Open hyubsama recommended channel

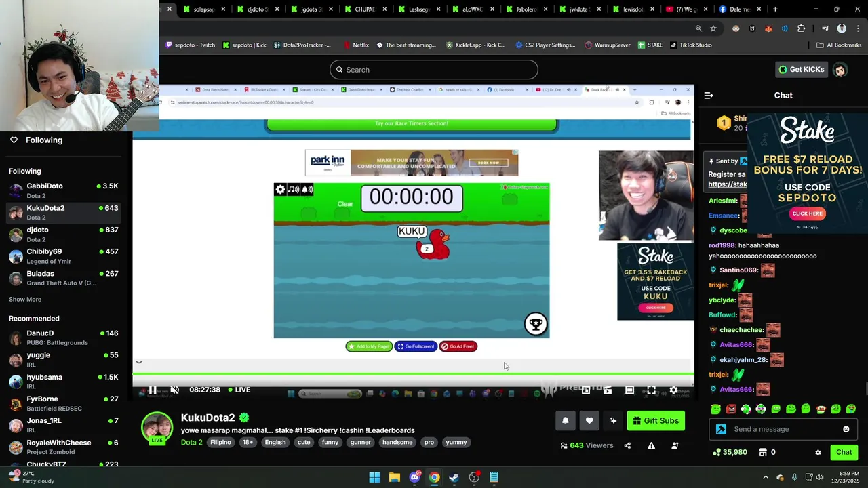point(65,382)
